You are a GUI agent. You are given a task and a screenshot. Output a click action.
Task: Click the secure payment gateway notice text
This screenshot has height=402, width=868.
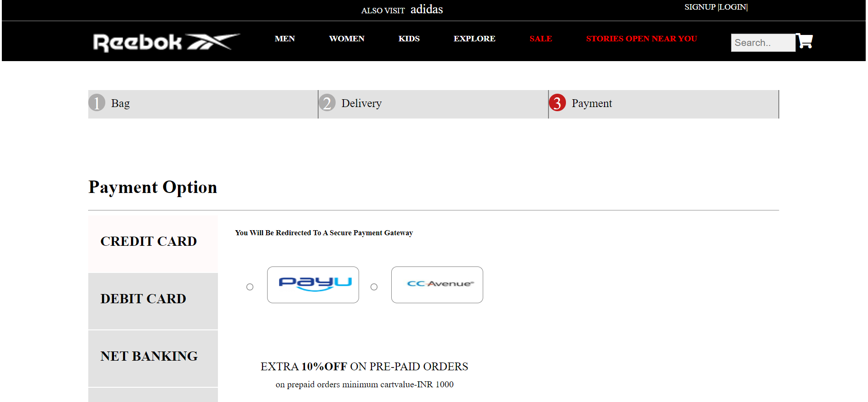tap(324, 233)
